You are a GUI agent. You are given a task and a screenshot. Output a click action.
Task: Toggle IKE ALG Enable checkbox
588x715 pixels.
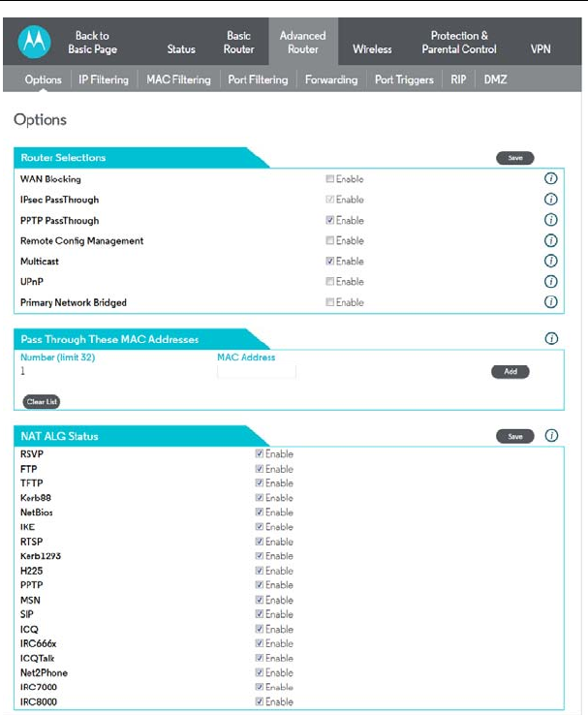coord(259,526)
